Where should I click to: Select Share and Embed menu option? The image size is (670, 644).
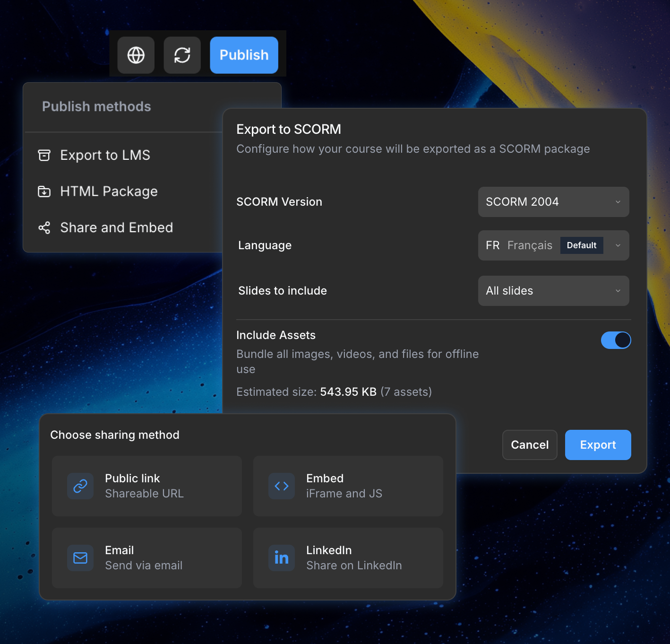(116, 228)
